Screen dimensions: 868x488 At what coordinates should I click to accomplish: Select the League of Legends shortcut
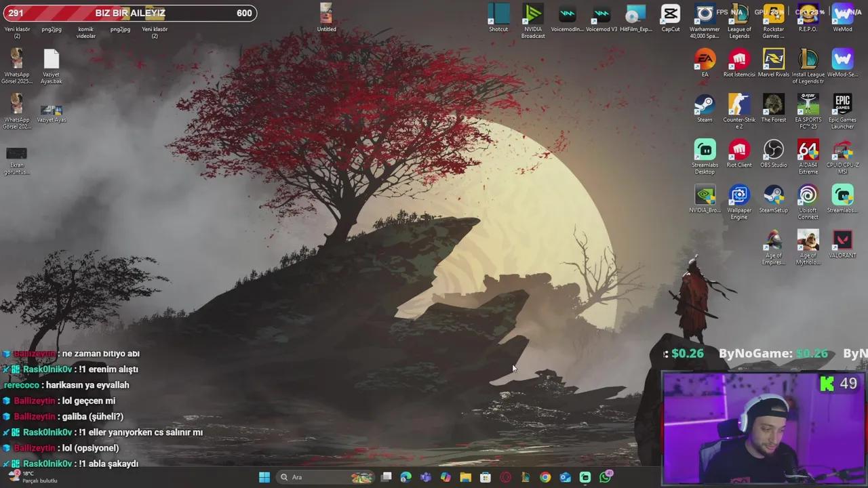pos(739,20)
